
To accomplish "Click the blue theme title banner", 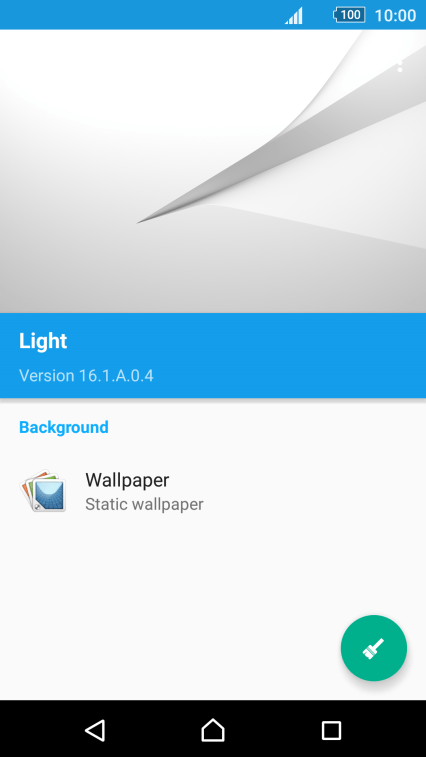I will point(213,355).
